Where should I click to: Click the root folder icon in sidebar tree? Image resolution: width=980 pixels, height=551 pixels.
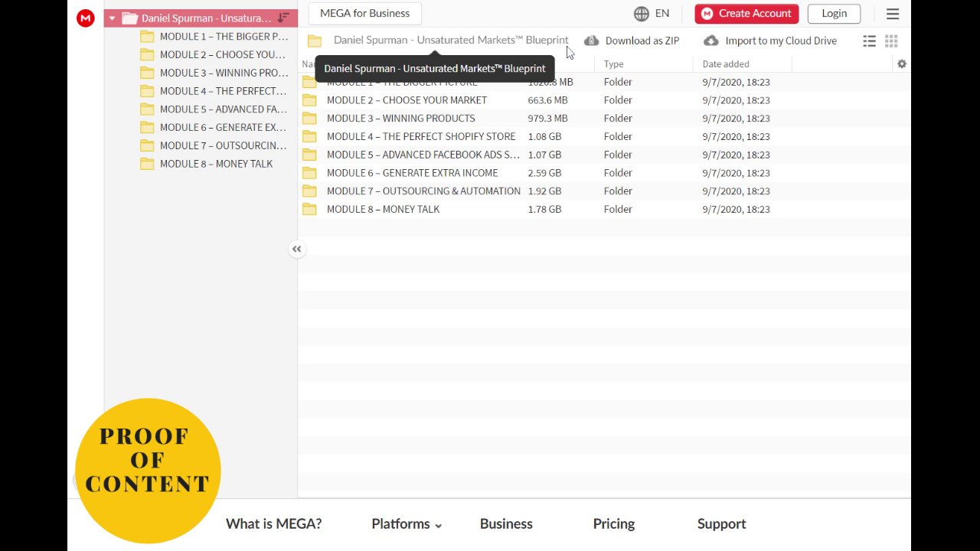(129, 18)
